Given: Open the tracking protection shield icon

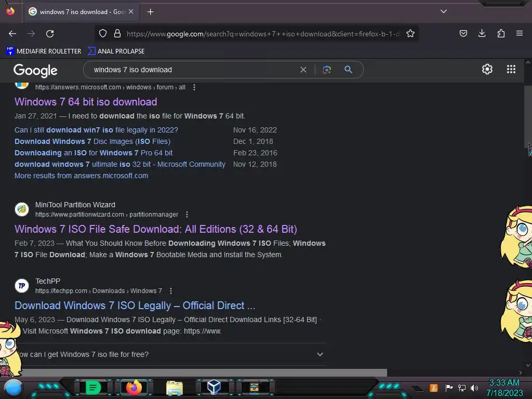Looking at the screenshot, I should click(103, 34).
